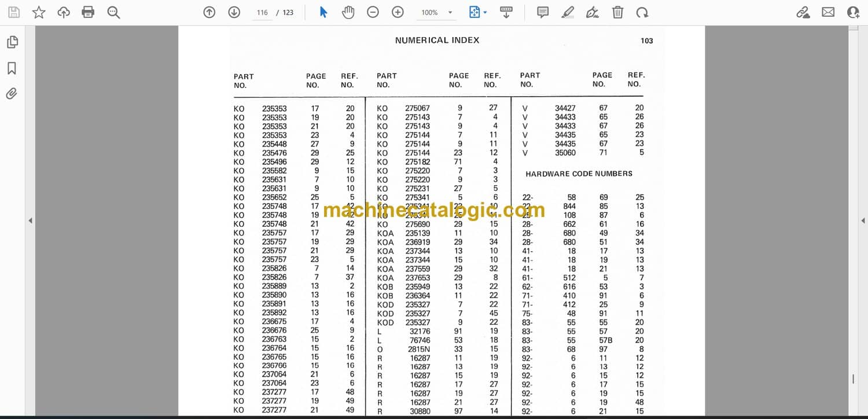Send the file by email

point(828,12)
